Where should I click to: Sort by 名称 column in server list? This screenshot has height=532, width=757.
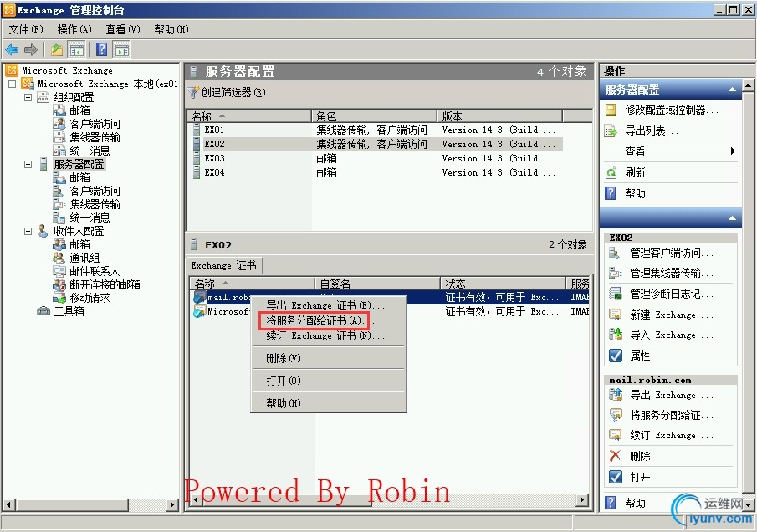(248, 116)
